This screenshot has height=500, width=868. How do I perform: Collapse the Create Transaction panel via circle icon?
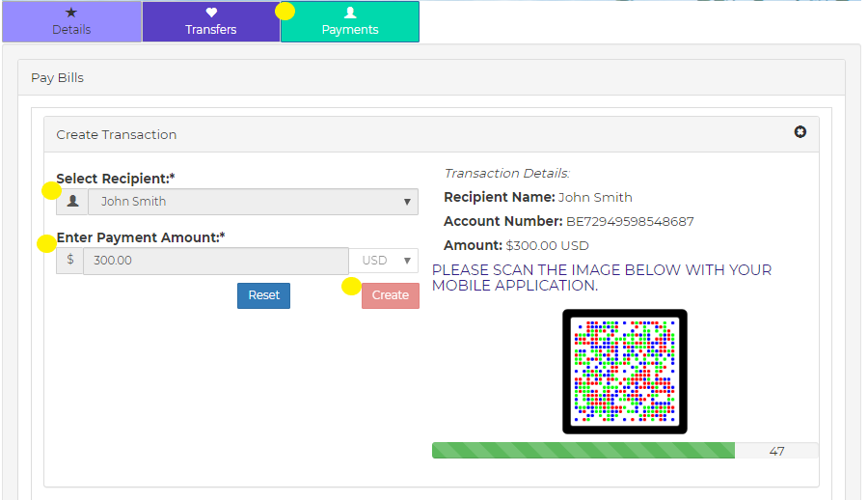(800, 132)
